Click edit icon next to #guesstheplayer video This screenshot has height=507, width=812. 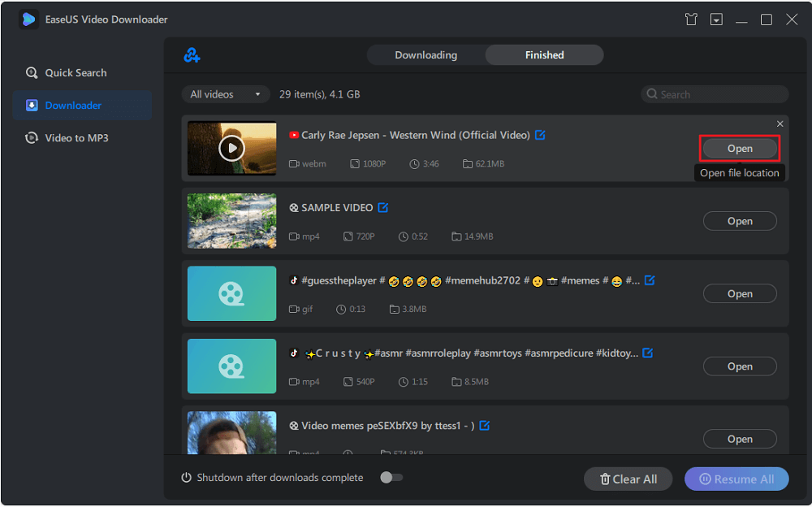649,280
